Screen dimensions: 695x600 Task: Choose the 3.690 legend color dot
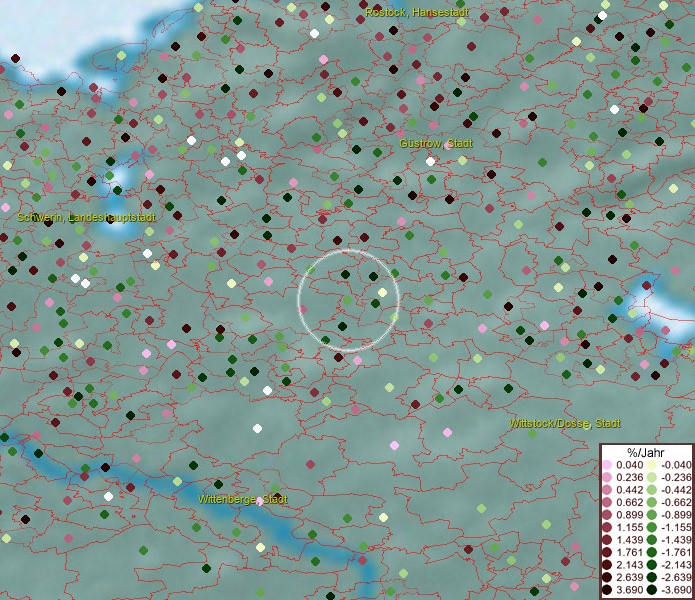point(607,590)
